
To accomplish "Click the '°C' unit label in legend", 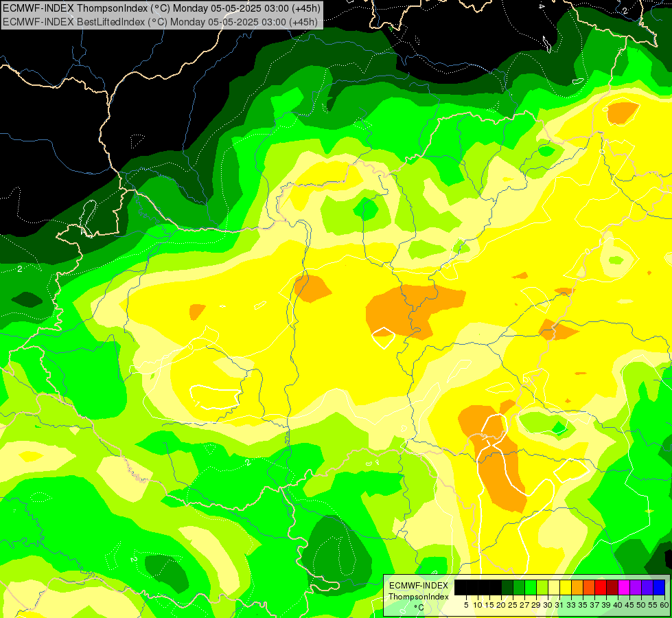I will tap(419, 607).
